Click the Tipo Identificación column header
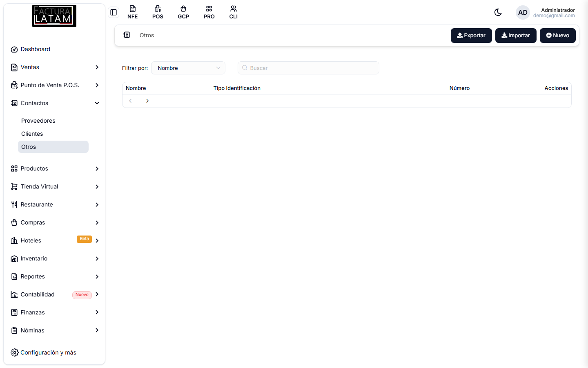Viewport: 588px width, 368px height. [237, 88]
